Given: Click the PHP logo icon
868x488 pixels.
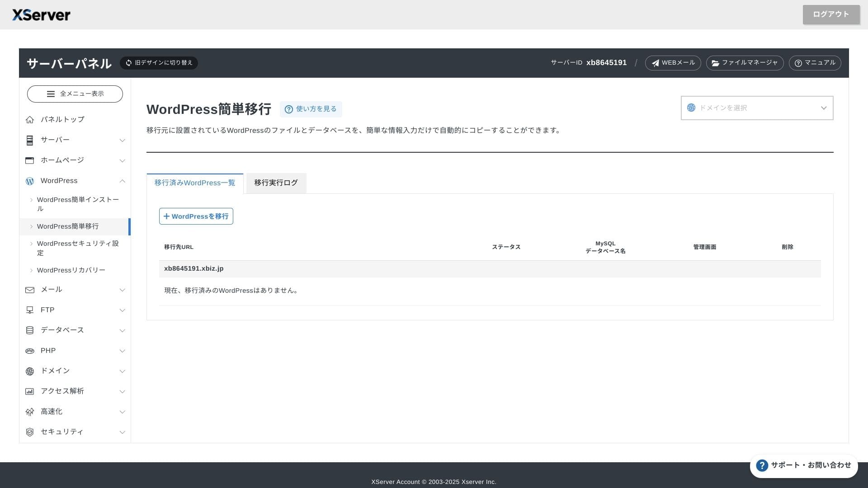Looking at the screenshot, I should click(x=30, y=351).
